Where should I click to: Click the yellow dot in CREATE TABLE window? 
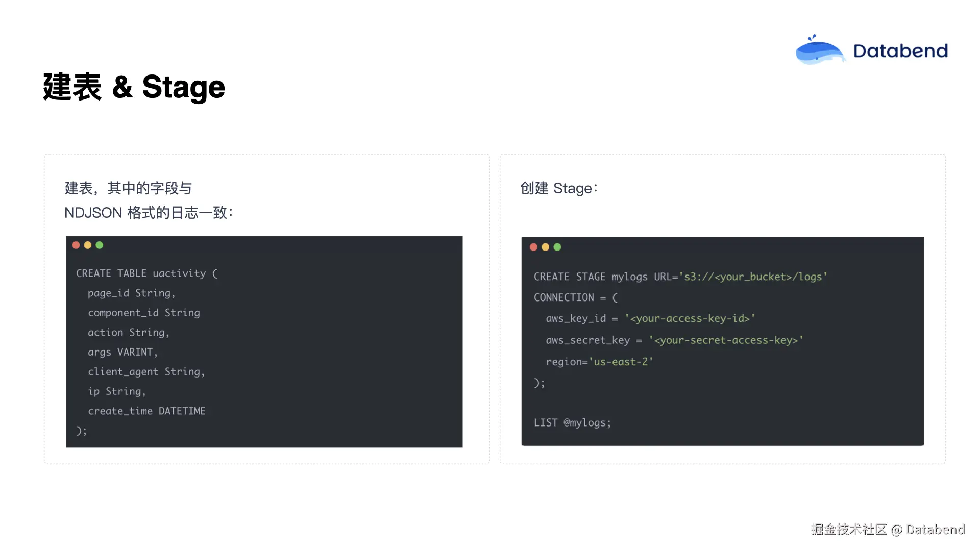88,245
